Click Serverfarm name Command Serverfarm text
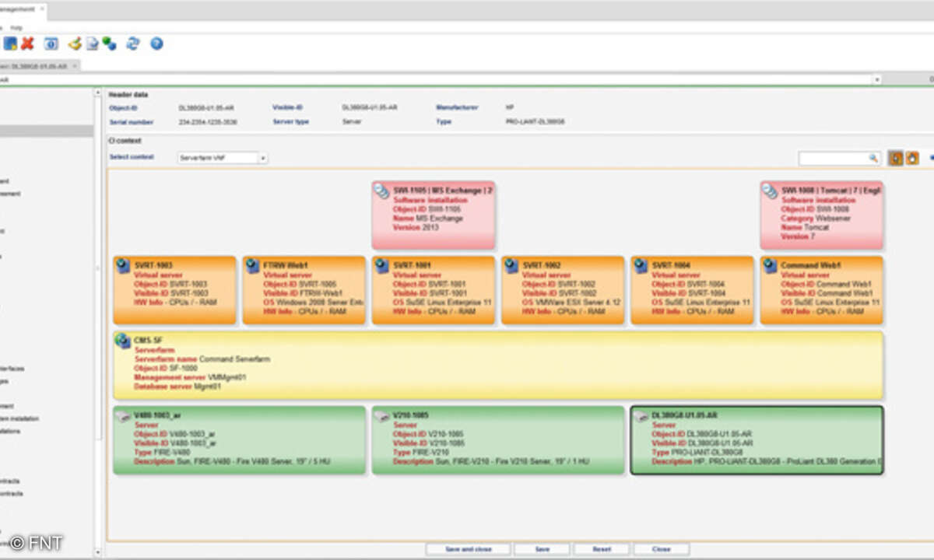 point(202,359)
